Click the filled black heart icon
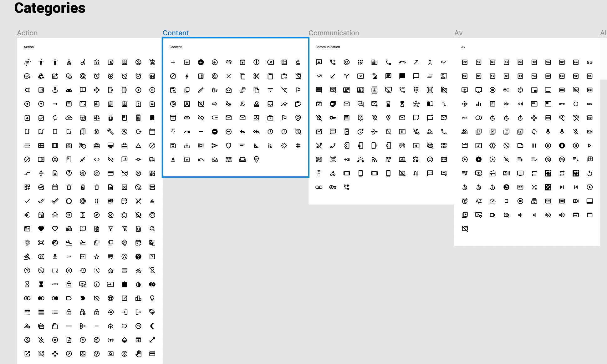 (41, 229)
